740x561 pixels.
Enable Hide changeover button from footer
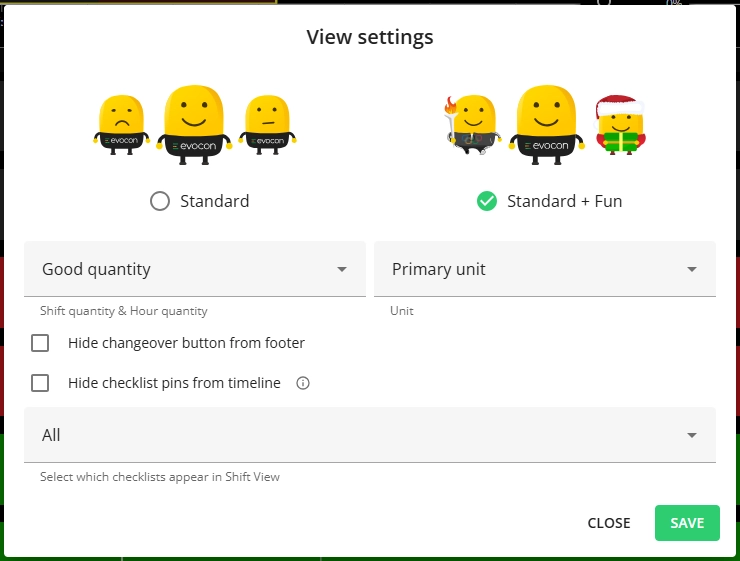pos(40,343)
